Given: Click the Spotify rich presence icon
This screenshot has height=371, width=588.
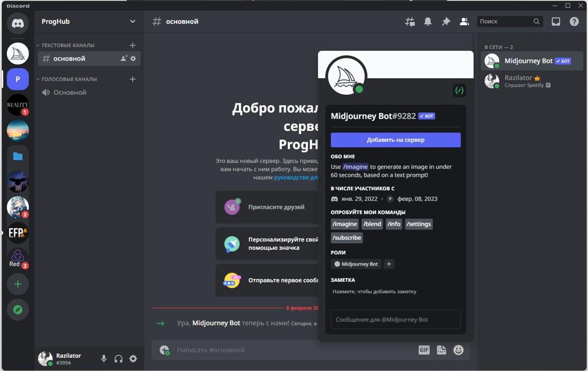Looking at the screenshot, I should coord(548,85).
